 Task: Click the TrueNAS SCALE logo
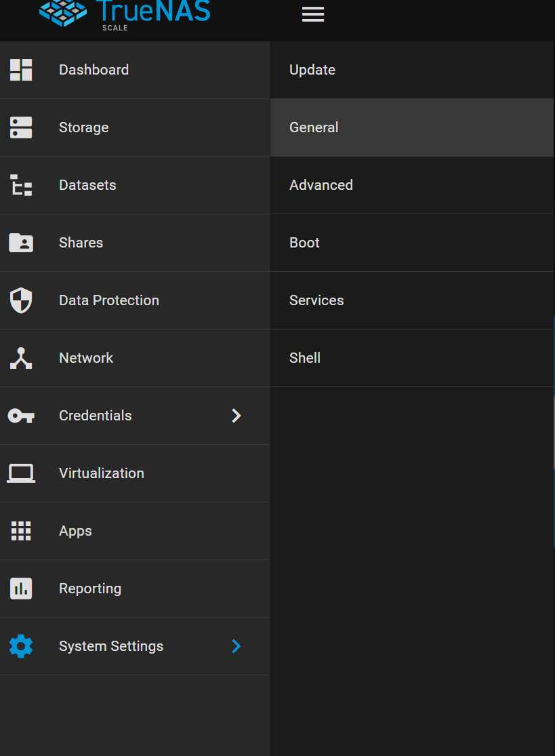click(x=125, y=14)
